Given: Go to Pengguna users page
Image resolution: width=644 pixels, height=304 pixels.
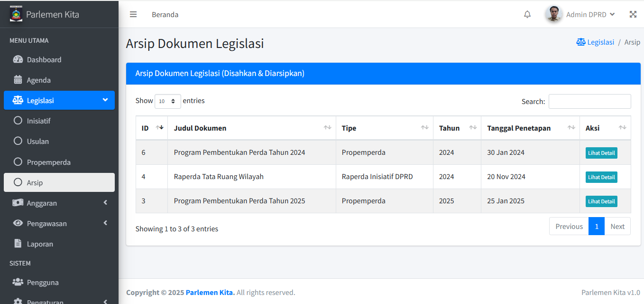Looking at the screenshot, I should (x=43, y=283).
